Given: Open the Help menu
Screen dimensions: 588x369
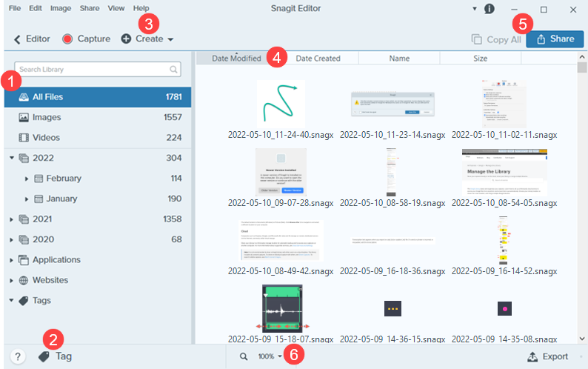Looking at the screenshot, I should coord(141,8).
